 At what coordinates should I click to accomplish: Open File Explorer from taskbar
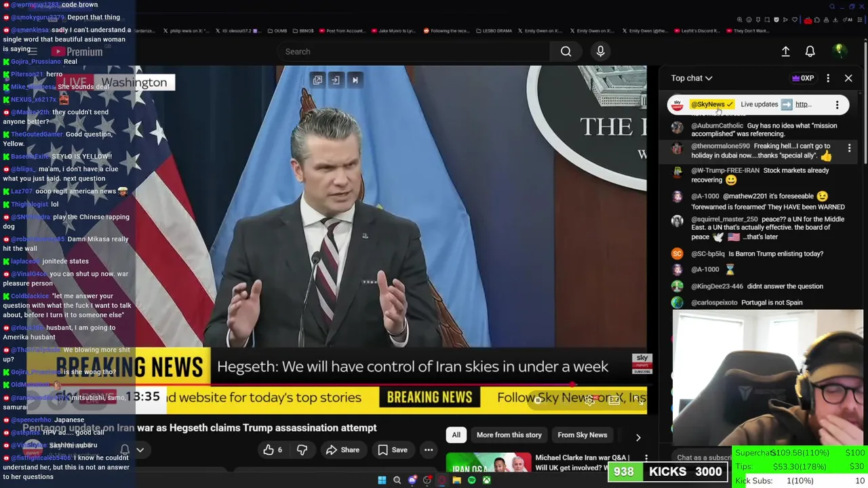[457, 481]
